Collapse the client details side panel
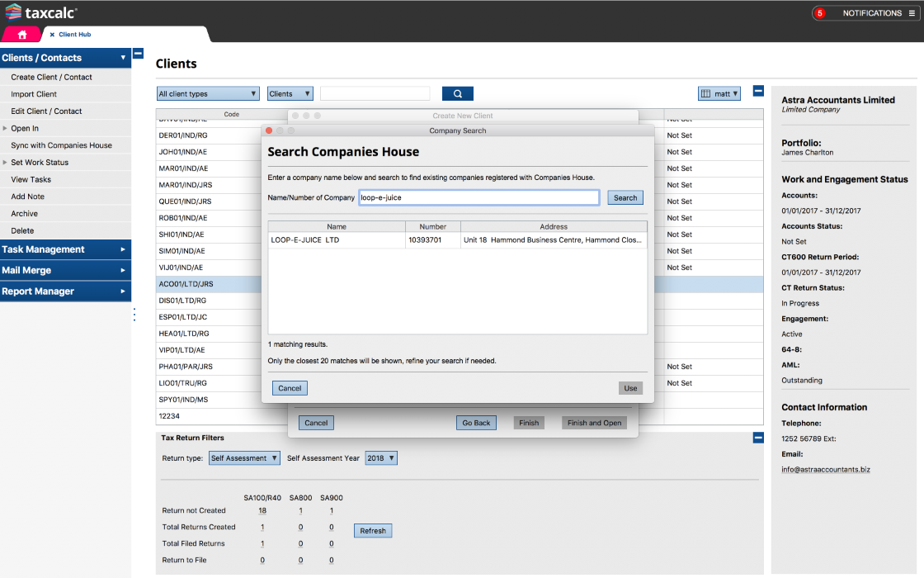 pos(758,92)
